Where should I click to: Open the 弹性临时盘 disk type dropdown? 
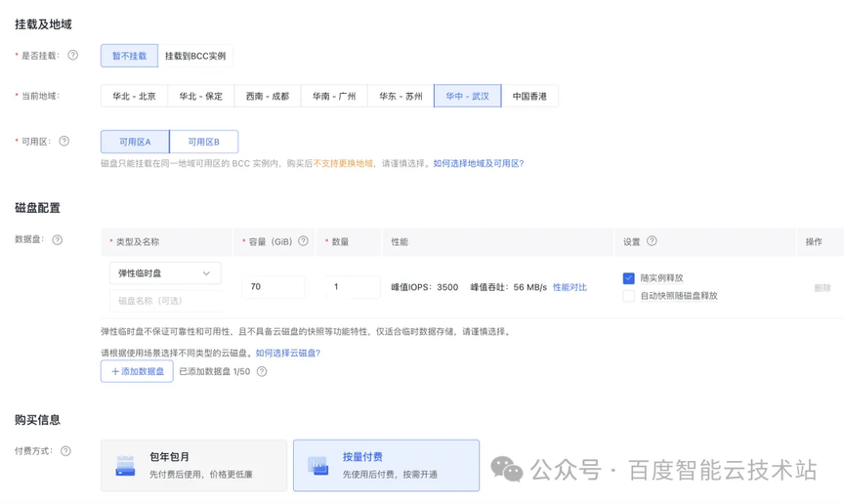165,273
